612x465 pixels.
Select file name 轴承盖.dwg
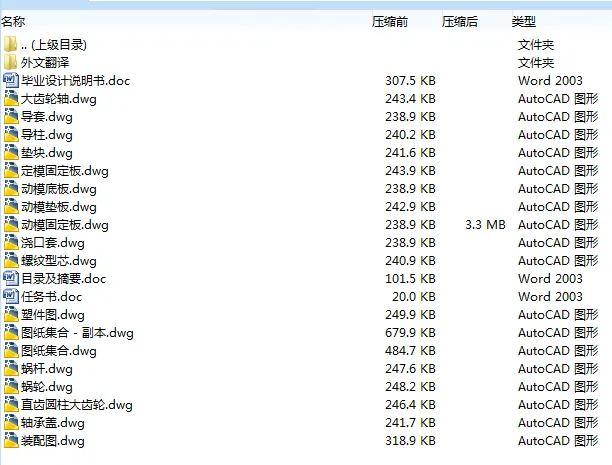click(53, 422)
